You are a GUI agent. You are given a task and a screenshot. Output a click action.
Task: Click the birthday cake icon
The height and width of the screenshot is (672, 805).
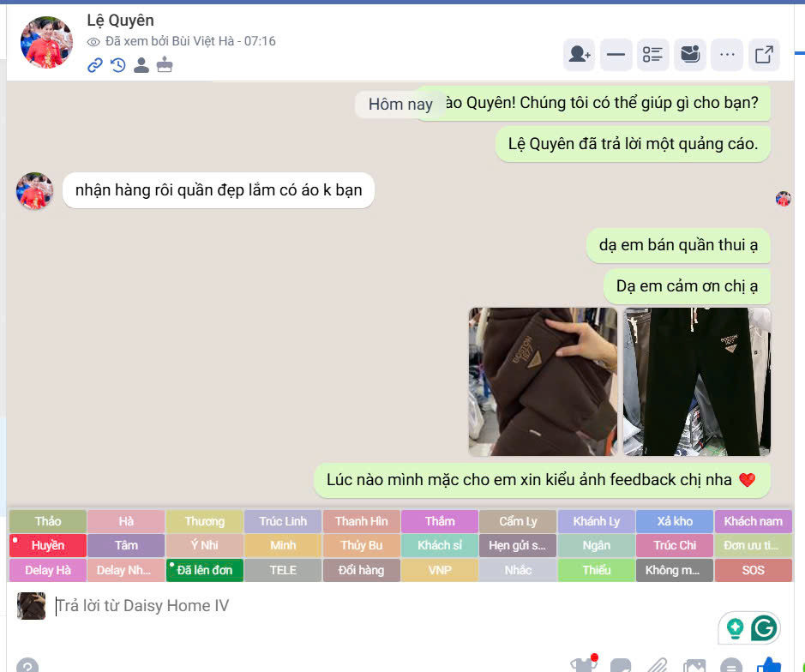pos(165,65)
